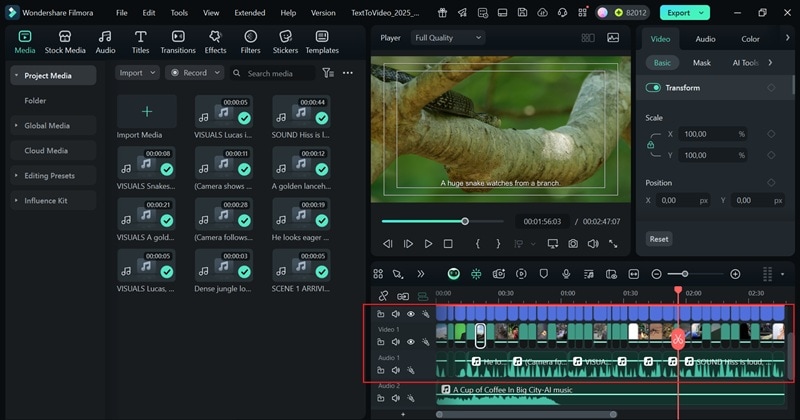Click the Search media field
The width and height of the screenshot is (800, 420).
(272, 73)
